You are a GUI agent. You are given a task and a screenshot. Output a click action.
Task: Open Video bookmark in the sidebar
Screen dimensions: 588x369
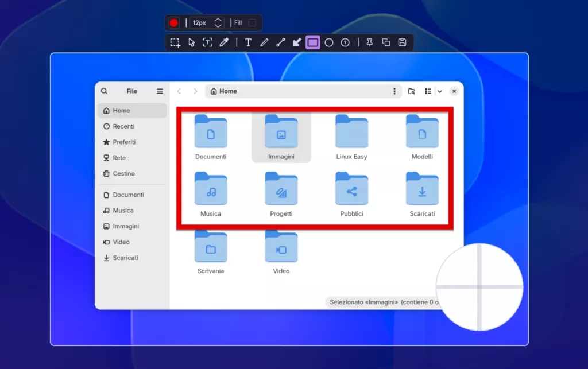click(132, 242)
